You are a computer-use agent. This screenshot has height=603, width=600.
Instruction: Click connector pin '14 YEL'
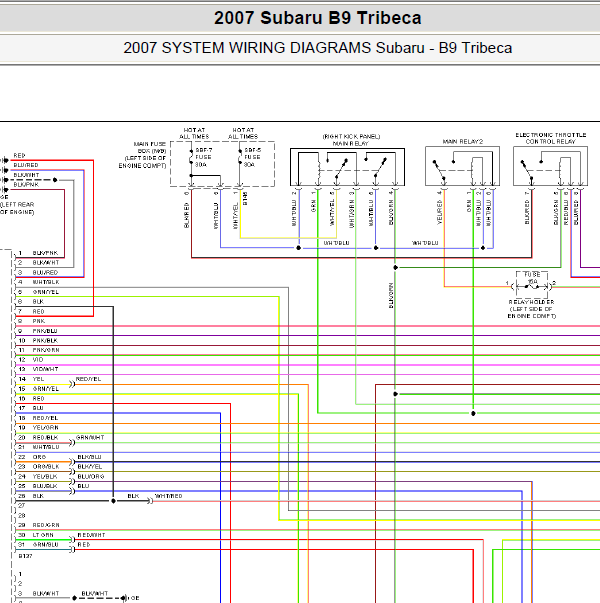31,379
